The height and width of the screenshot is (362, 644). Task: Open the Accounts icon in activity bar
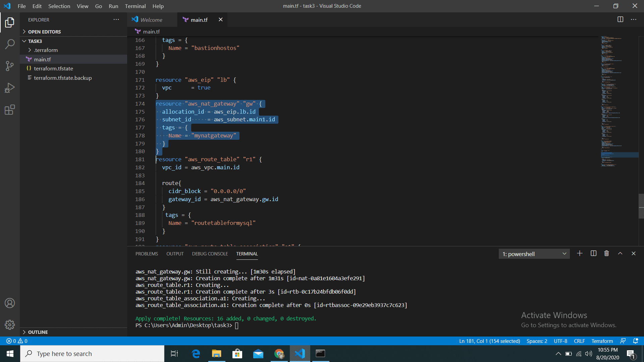(x=10, y=303)
